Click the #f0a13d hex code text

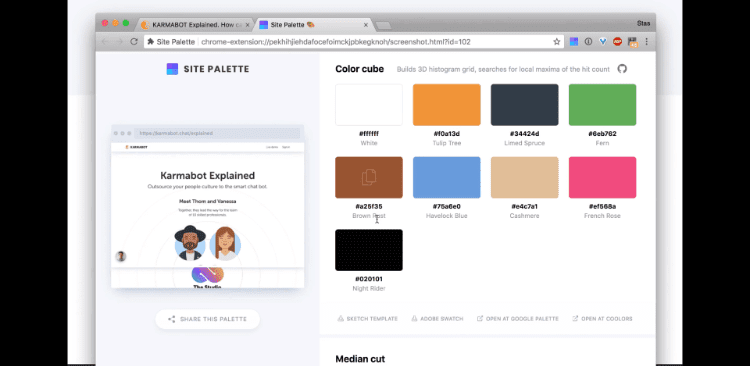pos(447,134)
